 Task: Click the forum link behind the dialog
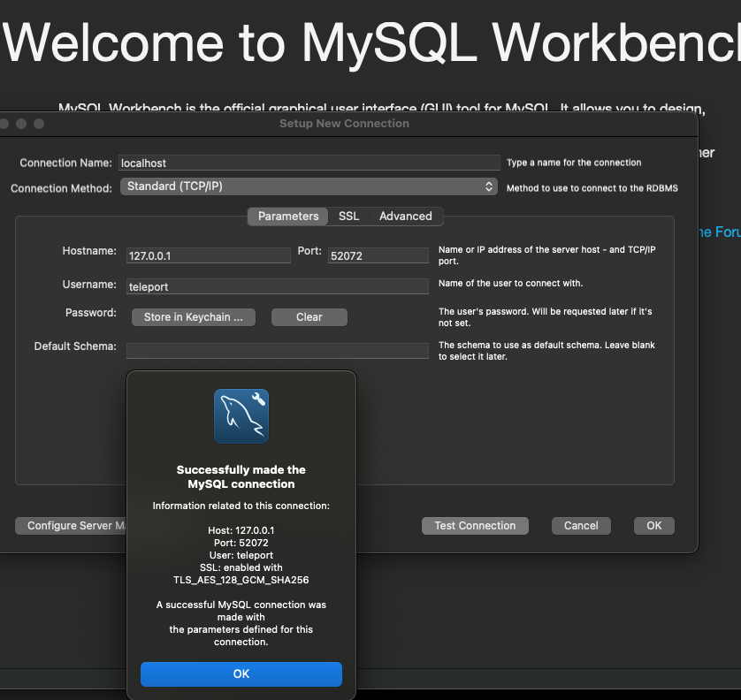(719, 232)
